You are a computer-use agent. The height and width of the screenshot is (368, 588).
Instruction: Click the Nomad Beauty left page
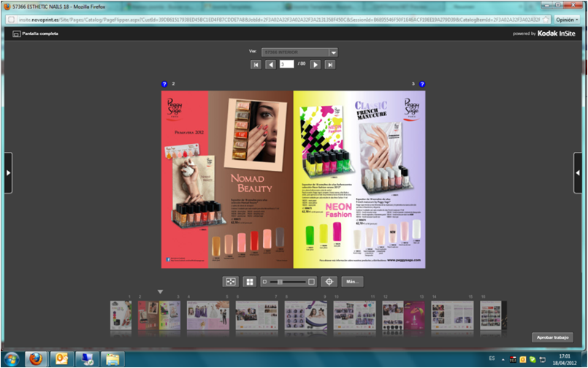[x=227, y=180]
